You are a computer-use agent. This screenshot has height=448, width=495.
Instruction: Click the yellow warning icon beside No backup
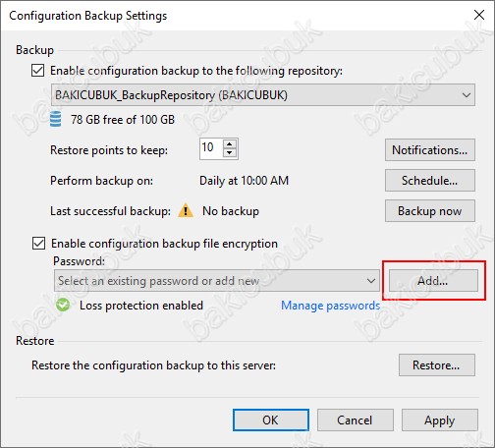tap(186, 210)
